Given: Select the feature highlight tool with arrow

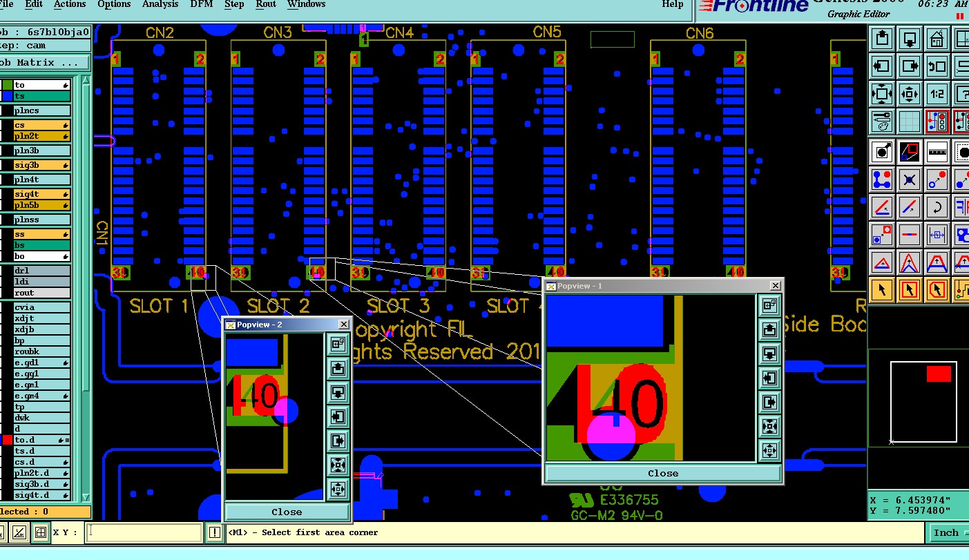Looking at the screenshot, I should (x=882, y=151).
